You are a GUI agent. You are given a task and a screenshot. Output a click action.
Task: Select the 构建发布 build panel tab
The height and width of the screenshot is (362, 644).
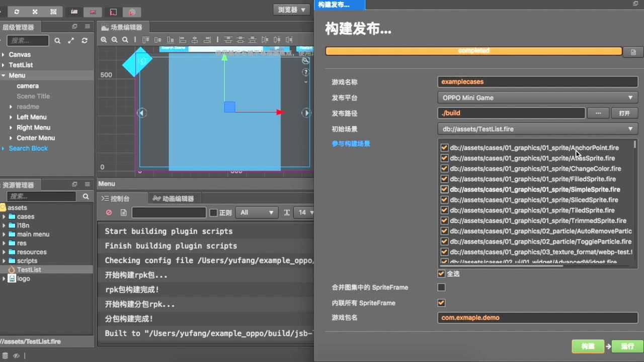click(340, 5)
